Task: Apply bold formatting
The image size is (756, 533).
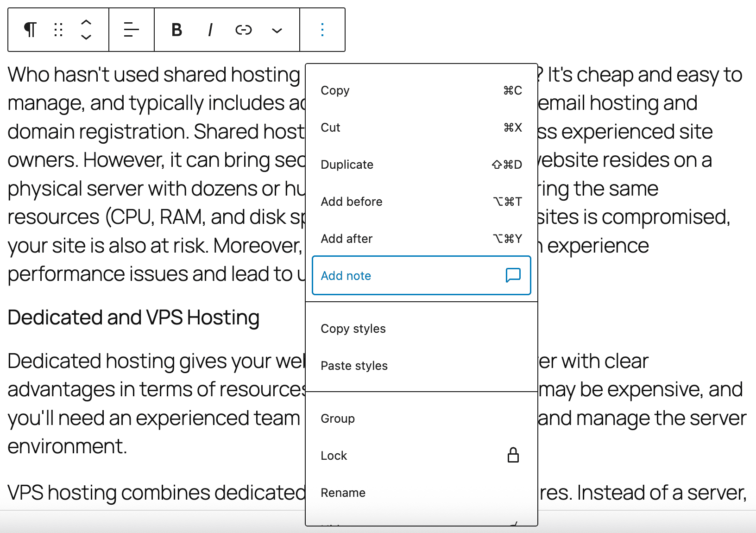Action: point(176,29)
